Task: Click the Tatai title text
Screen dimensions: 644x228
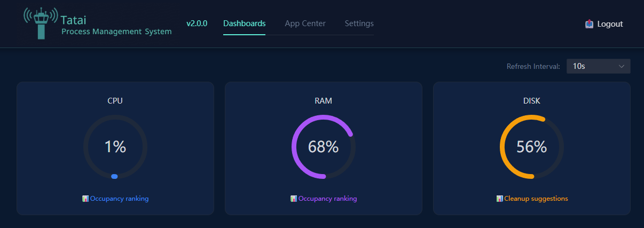Action: click(73, 20)
